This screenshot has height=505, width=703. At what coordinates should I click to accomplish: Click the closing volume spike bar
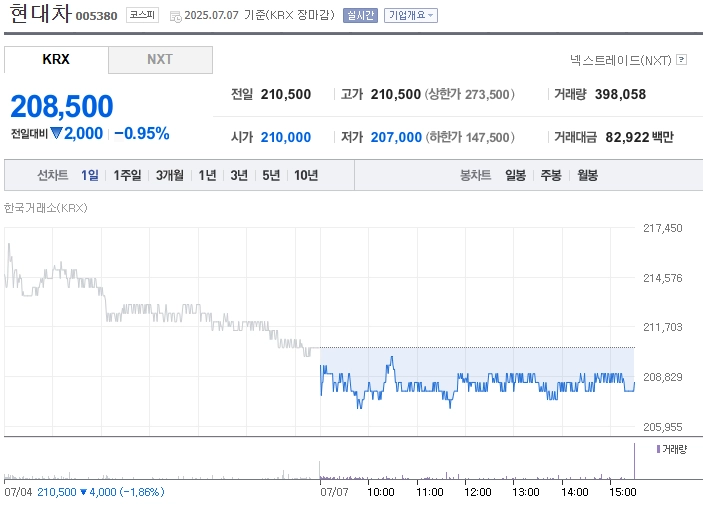tap(634, 461)
